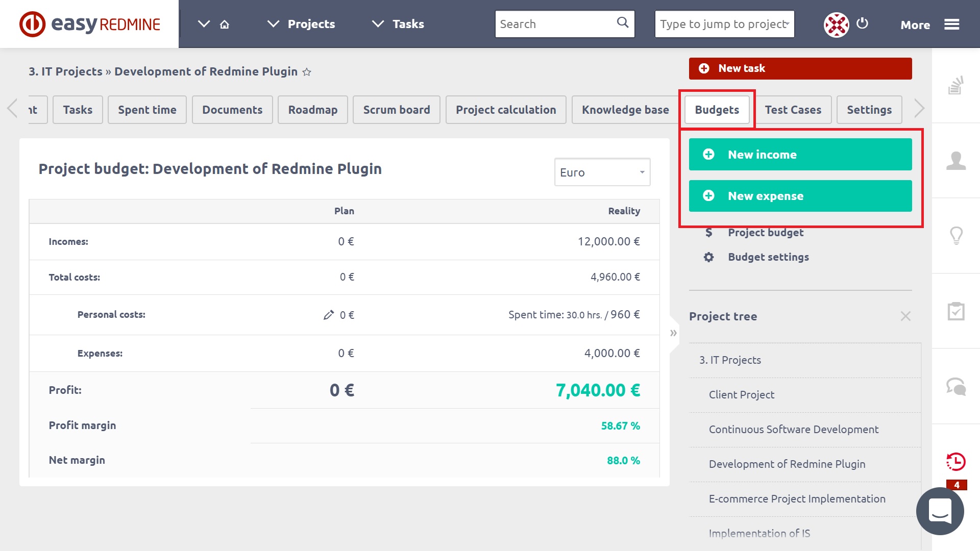Open Development of Redmine Plugin in tree
This screenshot has width=980, height=551.
click(787, 464)
